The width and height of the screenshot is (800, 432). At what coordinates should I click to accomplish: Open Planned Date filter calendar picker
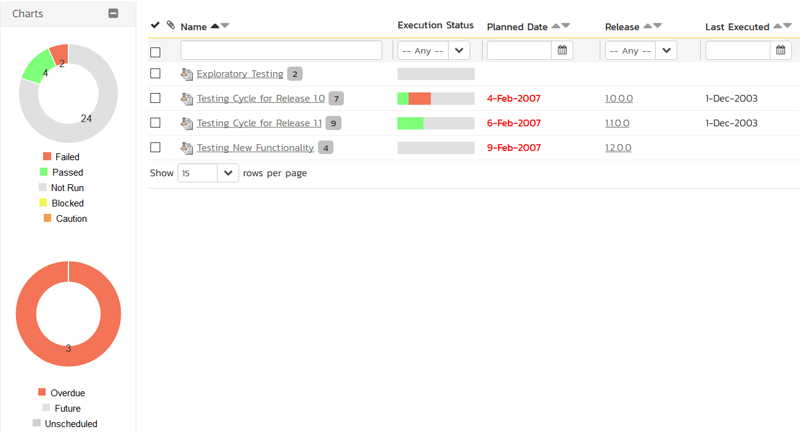[562, 50]
